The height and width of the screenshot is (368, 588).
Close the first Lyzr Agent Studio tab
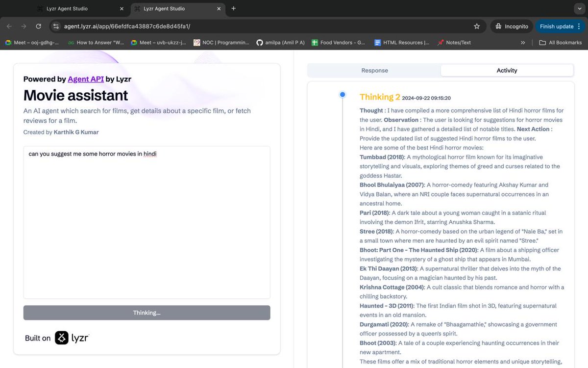coord(122,9)
